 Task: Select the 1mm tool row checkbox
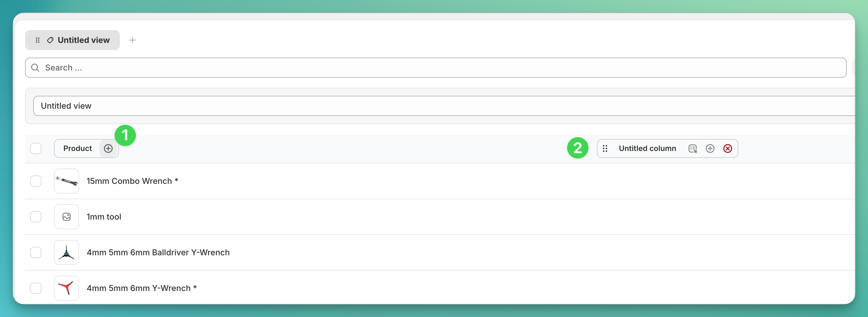36,217
